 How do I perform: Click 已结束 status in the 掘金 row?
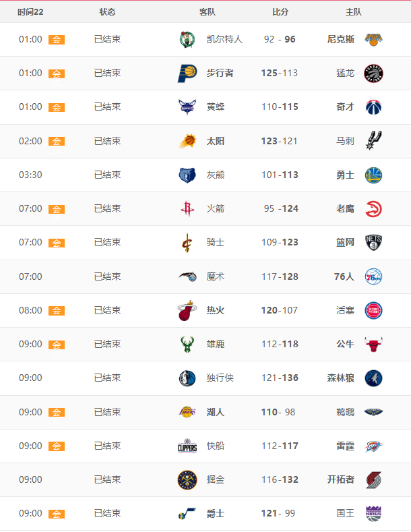pyautogui.click(x=108, y=480)
